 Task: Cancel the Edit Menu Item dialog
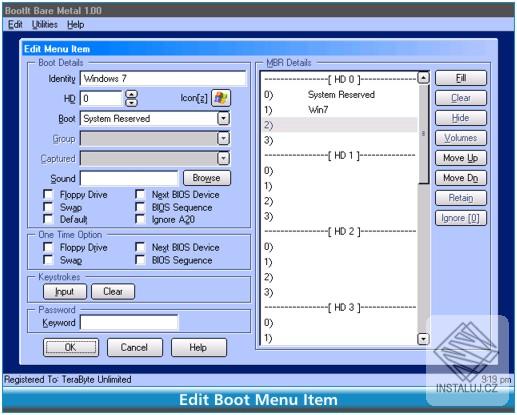coord(135,348)
